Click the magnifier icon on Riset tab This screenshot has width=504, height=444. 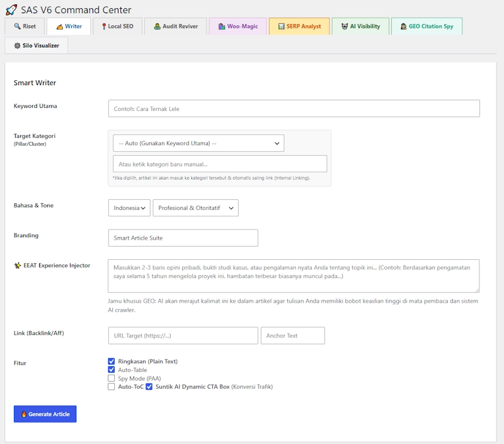pyautogui.click(x=18, y=26)
